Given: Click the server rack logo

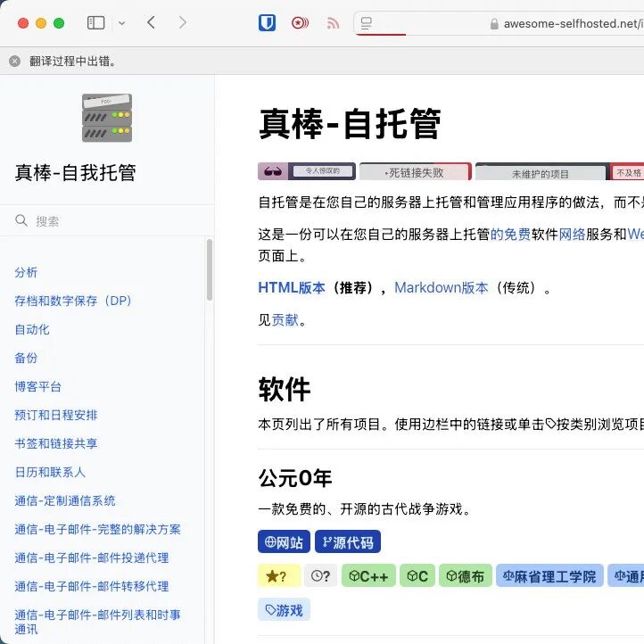Looking at the screenshot, I should (107, 118).
